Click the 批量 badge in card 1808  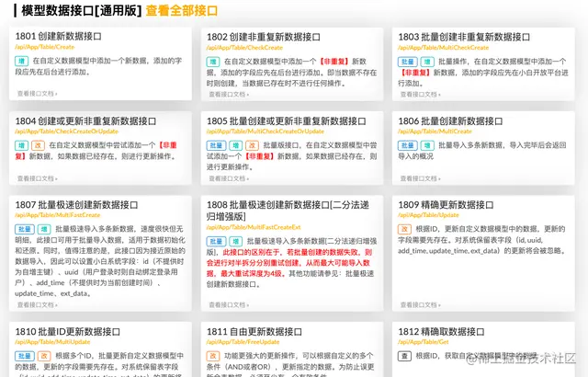pyautogui.click(x=217, y=242)
